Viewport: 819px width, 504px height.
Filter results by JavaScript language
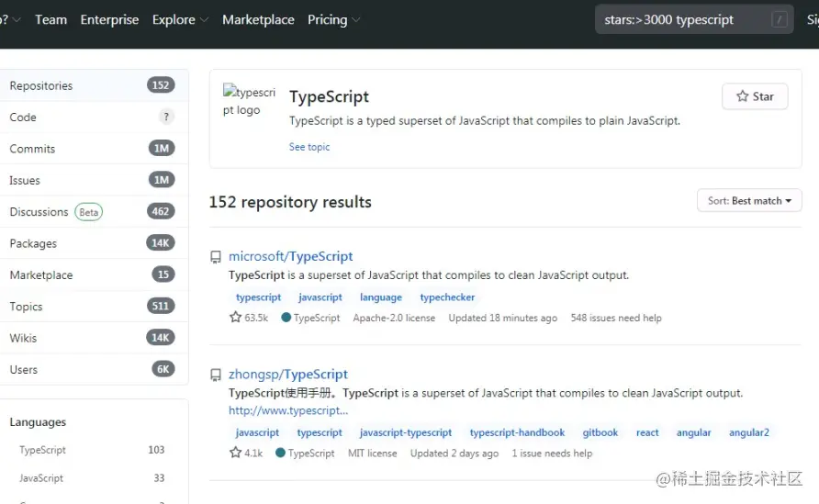coord(41,478)
